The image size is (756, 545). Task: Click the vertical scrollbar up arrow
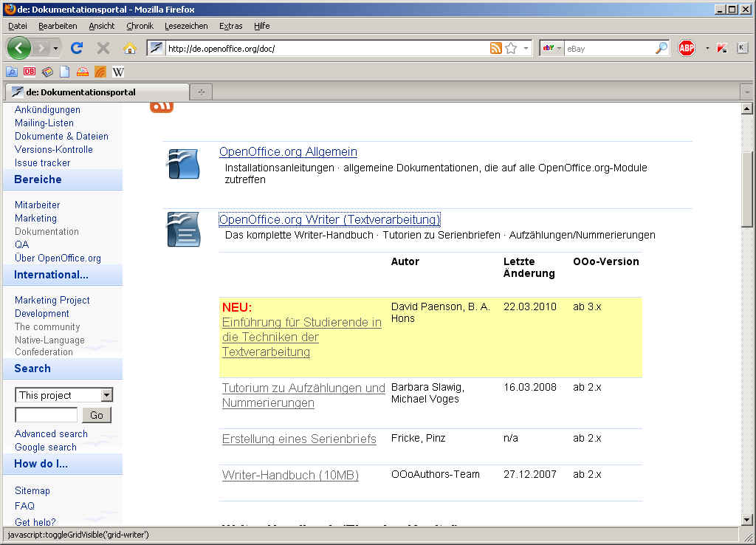pos(747,109)
